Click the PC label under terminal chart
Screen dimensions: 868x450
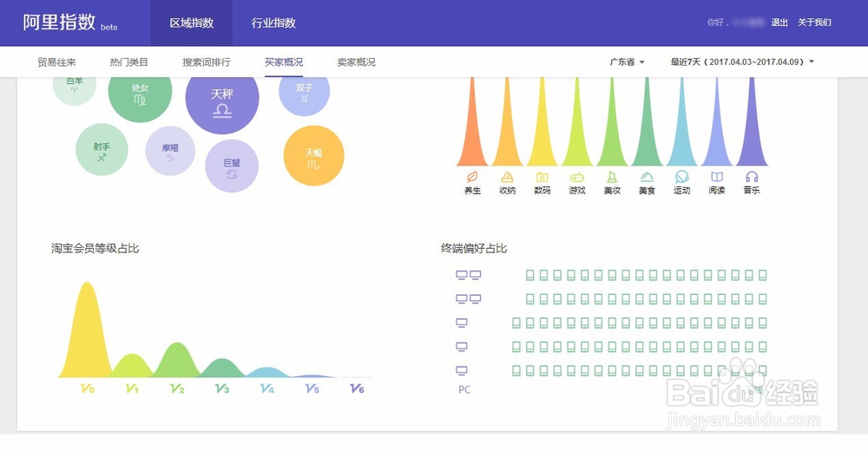464,390
